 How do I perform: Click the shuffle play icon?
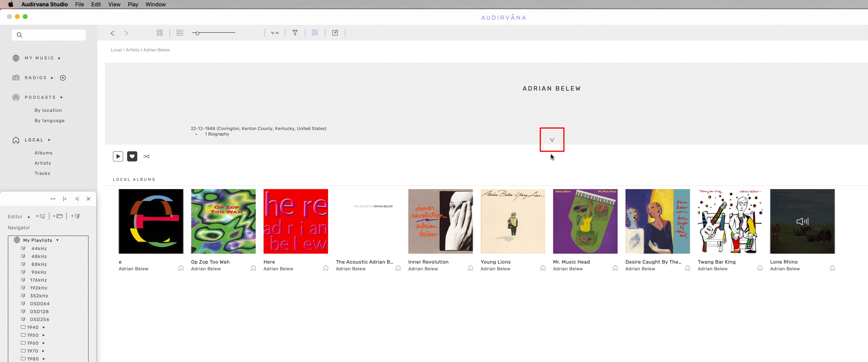point(146,156)
